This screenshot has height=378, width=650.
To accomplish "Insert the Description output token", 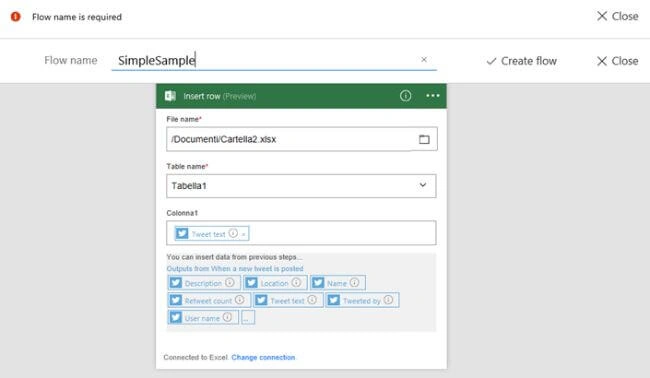I will click(204, 283).
